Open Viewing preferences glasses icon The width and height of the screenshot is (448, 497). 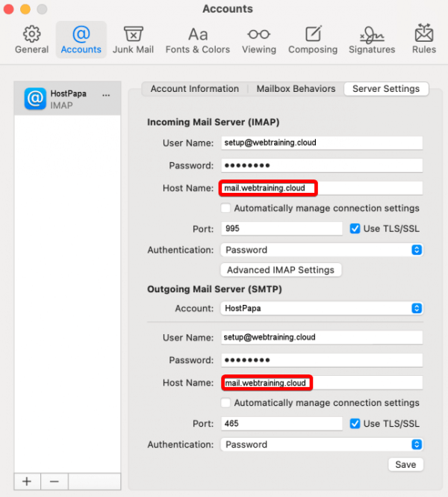pyautogui.click(x=259, y=34)
